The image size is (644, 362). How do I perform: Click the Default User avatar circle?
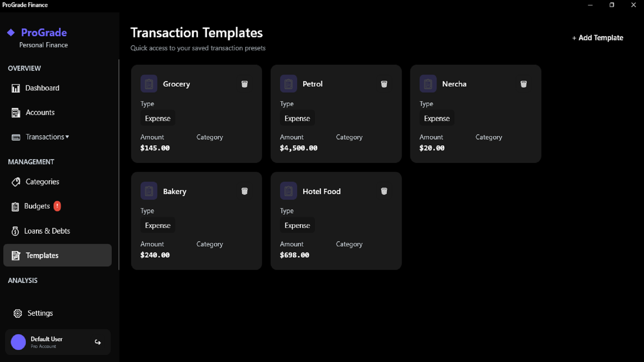(x=18, y=342)
